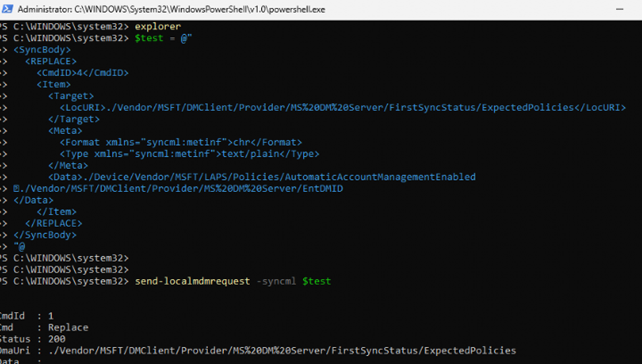Click the CmdId output value 1
Viewport: 642px width, 364px height.
[x=51, y=316]
